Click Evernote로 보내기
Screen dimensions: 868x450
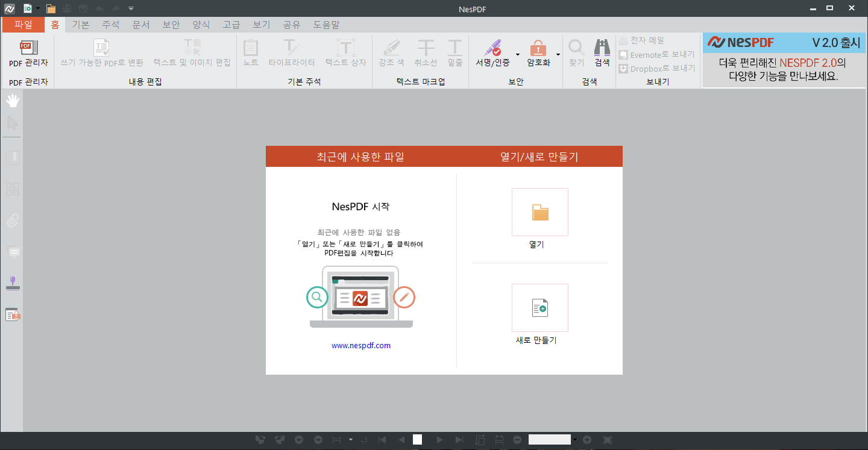pos(656,54)
